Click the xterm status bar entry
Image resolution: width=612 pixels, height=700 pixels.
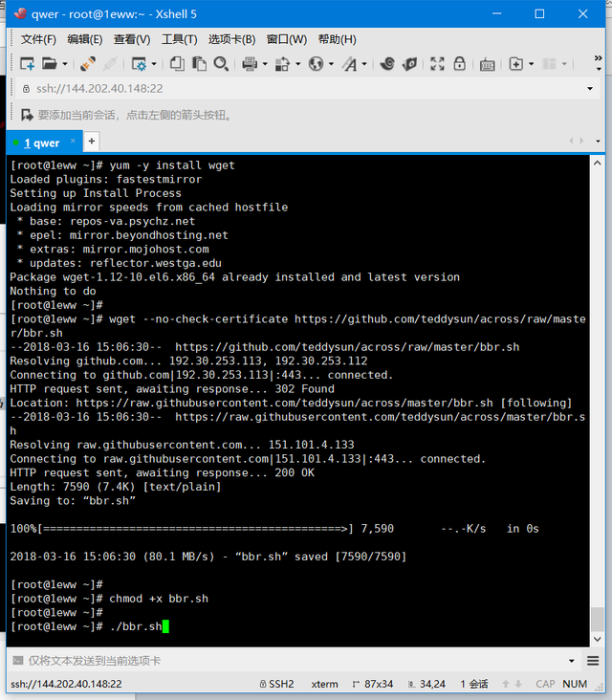(324, 685)
